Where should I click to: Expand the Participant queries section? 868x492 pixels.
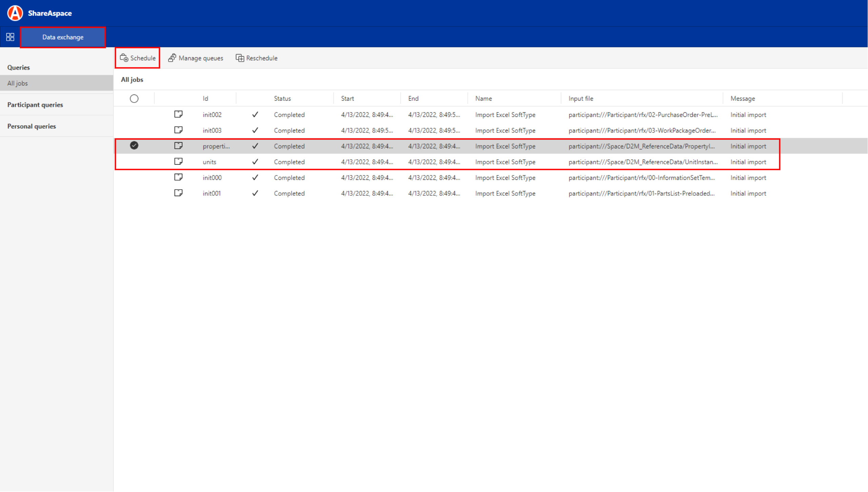click(x=35, y=105)
